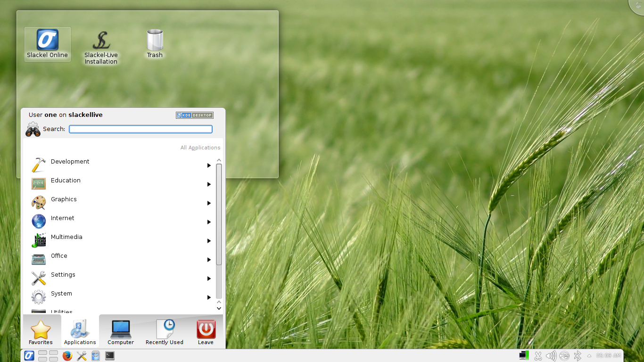Launch Firefox from the panel
644x362 pixels.
click(x=67, y=356)
